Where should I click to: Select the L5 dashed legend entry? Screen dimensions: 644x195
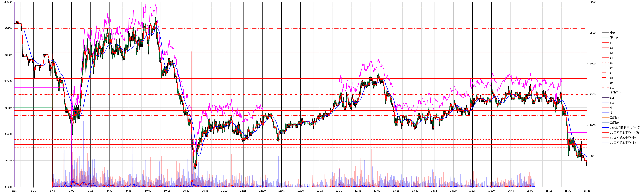[x=607, y=63]
